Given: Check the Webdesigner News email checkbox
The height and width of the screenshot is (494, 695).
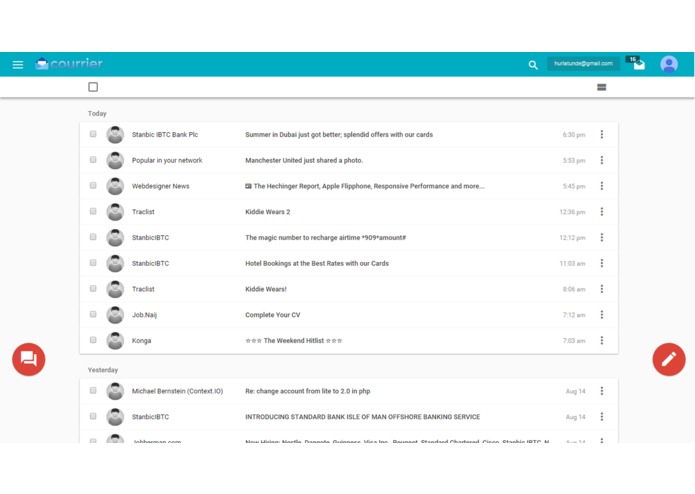Looking at the screenshot, I should (93, 185).
